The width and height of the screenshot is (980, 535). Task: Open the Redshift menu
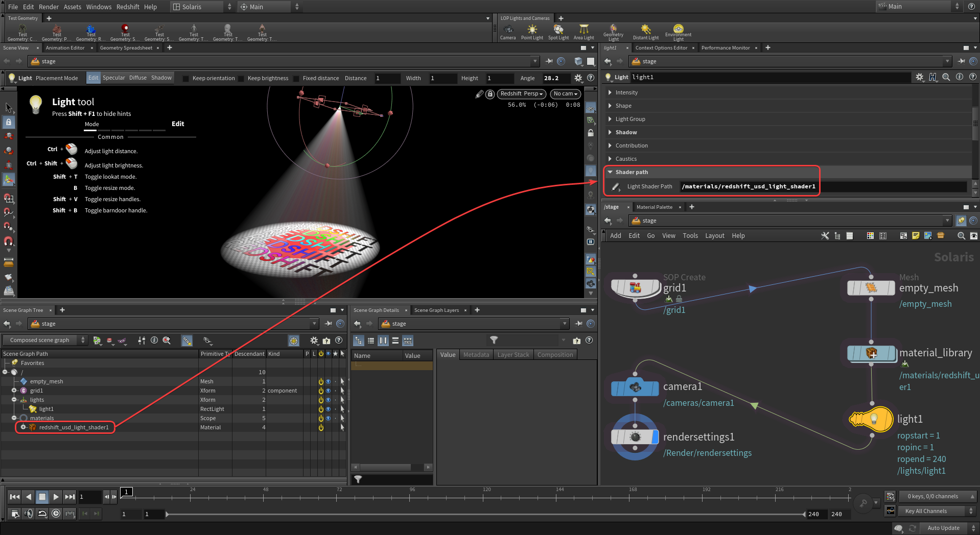click(128, 7)
